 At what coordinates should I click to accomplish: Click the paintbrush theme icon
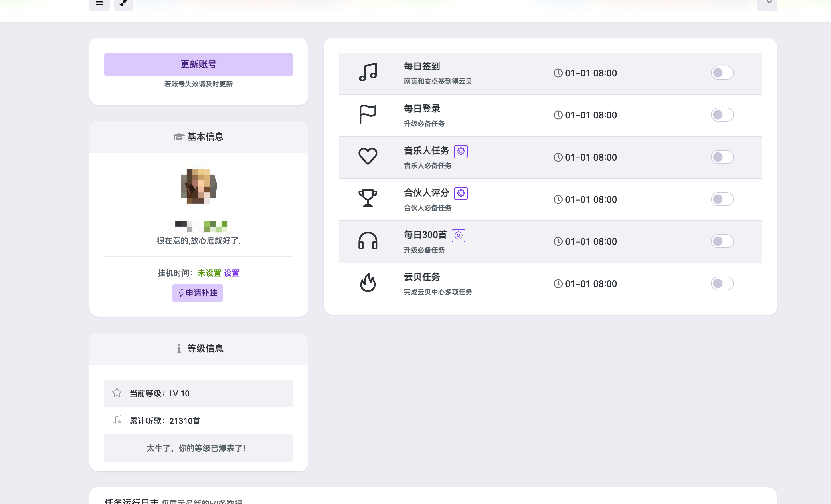(x=123, y=4)
